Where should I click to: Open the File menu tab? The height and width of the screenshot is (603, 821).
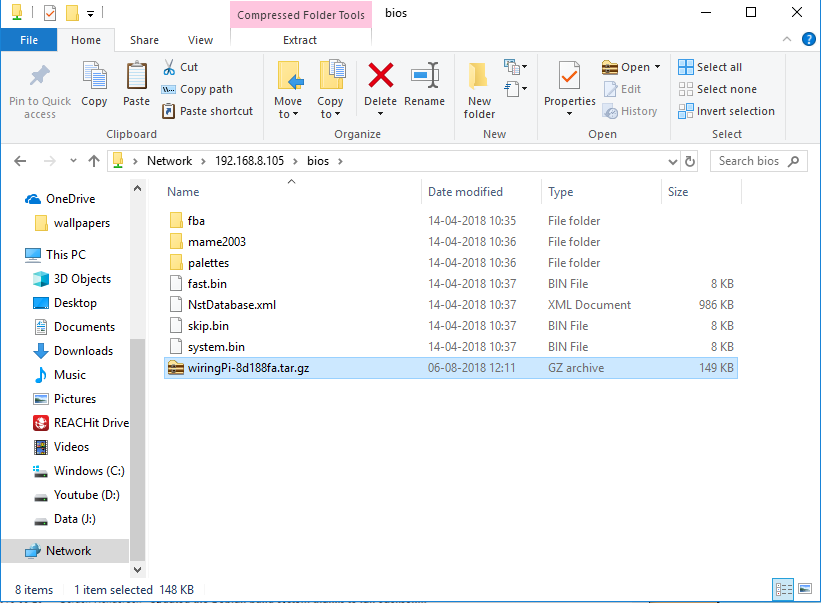click(x=29, y=40)
